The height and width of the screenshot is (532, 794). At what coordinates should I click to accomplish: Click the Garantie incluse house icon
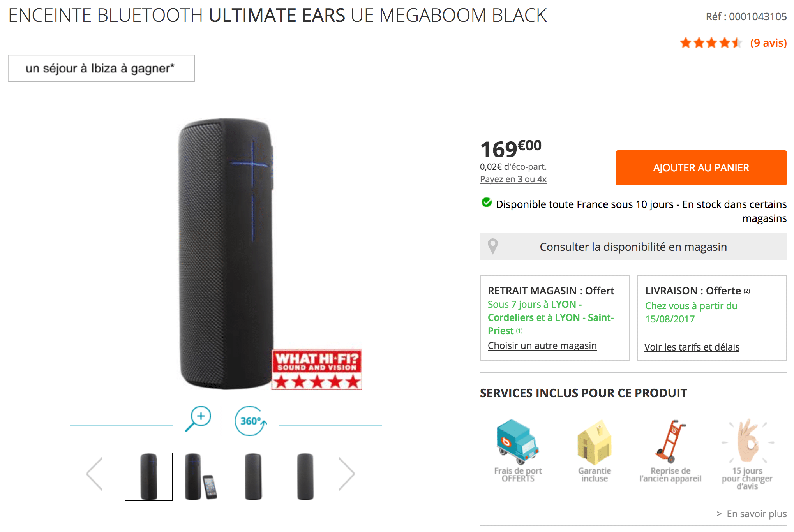[594, 442]
